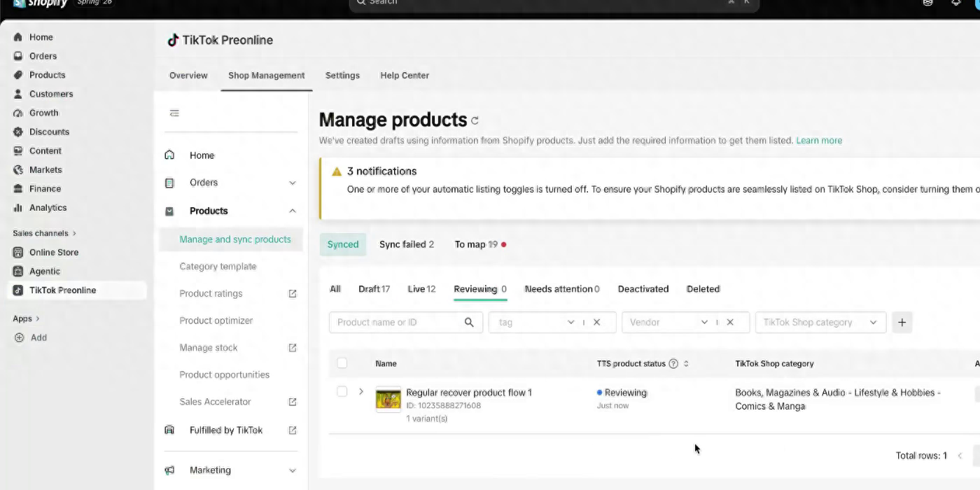Clear the tag filter with X
980x490 pixels.
pyautogui.click(x=597, y=322)
